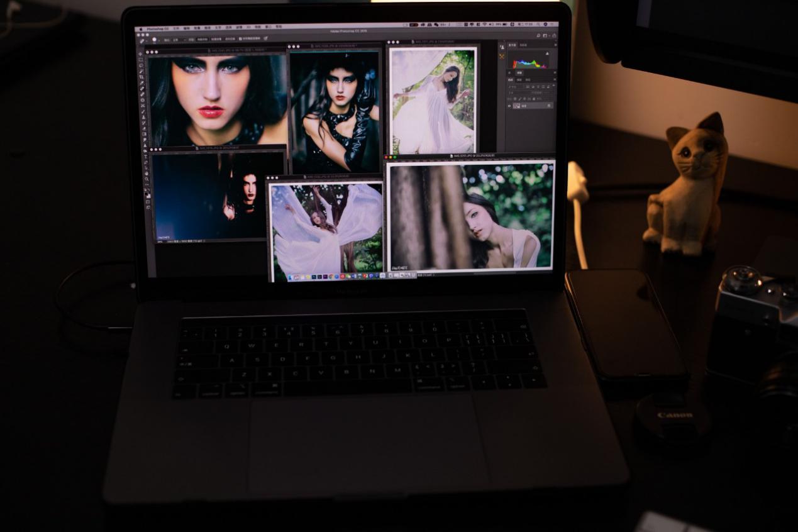
Task: Click Photoshop's search magnifier icon at top right
Action: click(x=538, y=36)
